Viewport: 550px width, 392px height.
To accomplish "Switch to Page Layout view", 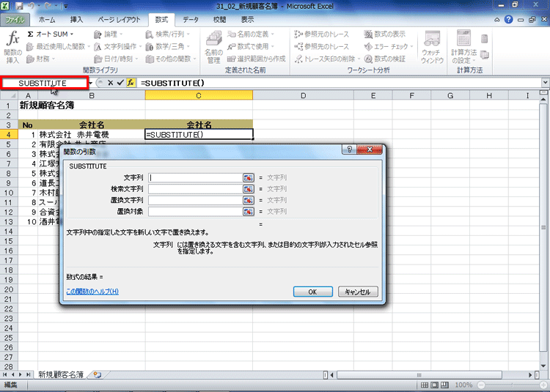I will click(435, 385).
